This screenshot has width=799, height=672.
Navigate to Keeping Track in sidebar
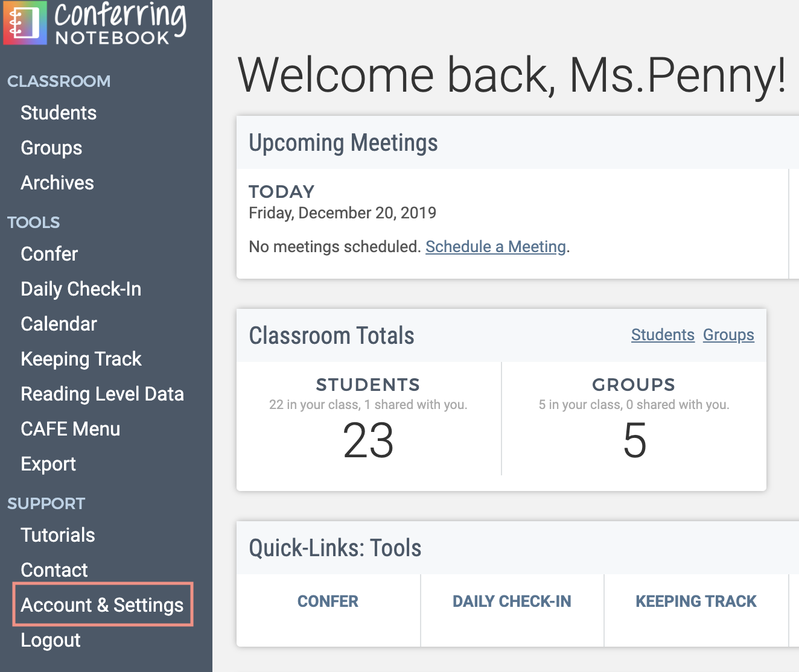point(81,359)
